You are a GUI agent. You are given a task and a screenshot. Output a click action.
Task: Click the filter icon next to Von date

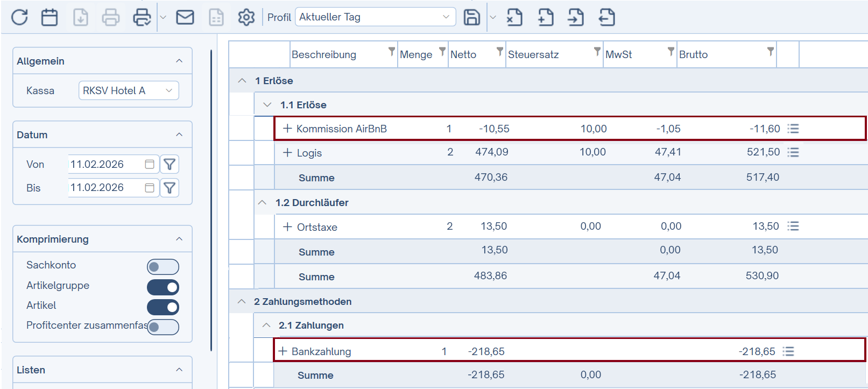170,164
